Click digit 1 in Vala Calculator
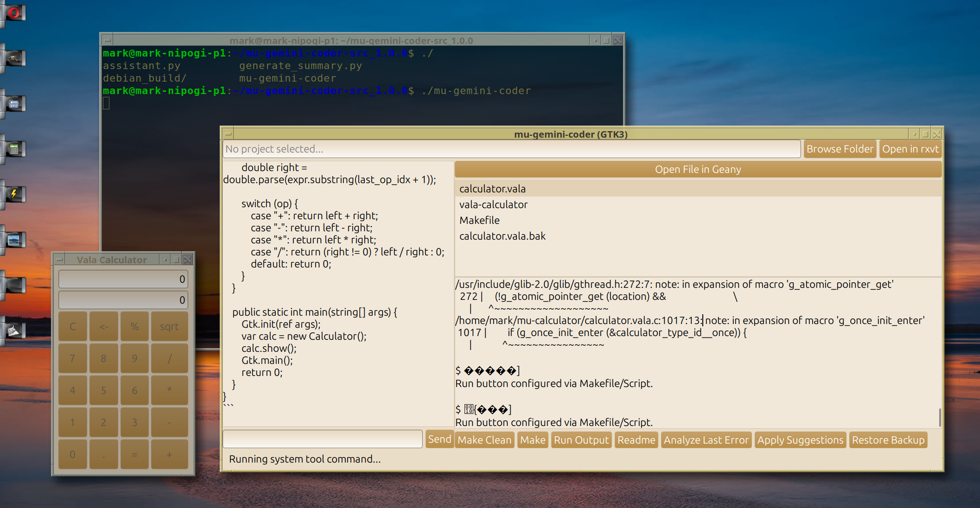Screen dimensions: 980x508 pos(72,422)
